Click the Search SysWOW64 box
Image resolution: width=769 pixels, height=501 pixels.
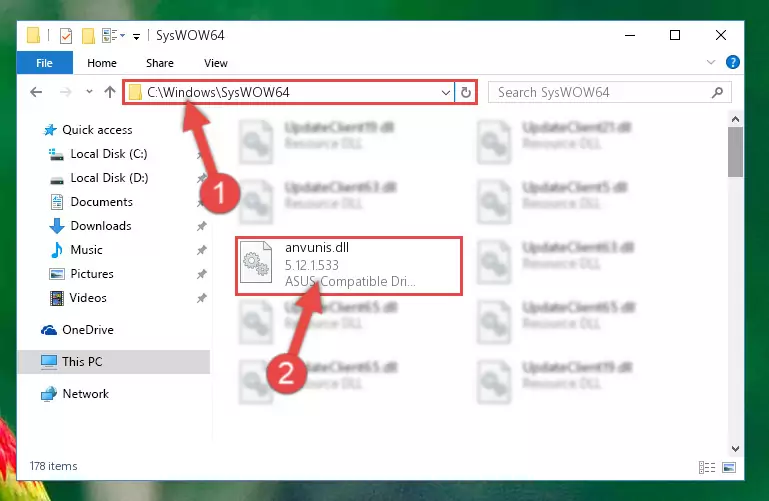pos(610,92)
